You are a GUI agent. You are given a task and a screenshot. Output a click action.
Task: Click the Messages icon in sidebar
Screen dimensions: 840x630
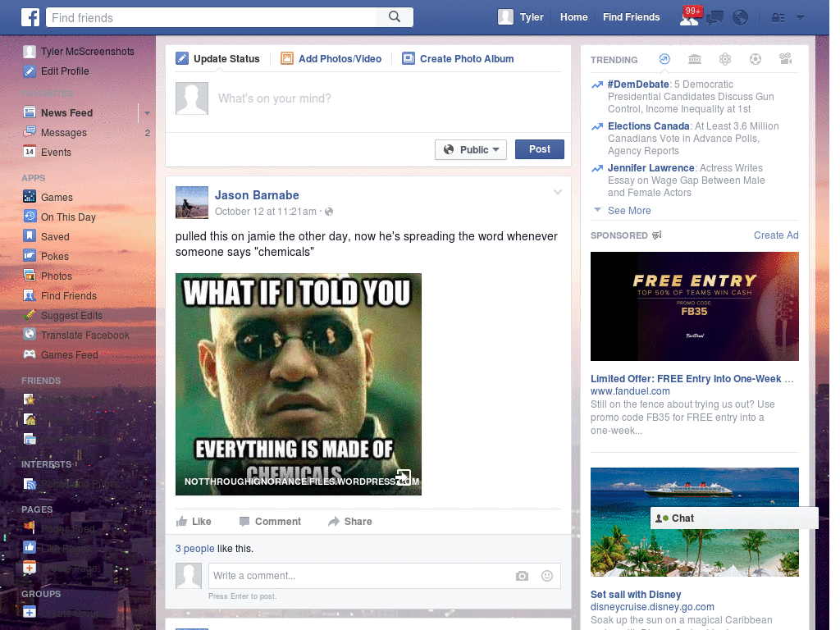tap(30, 132)
